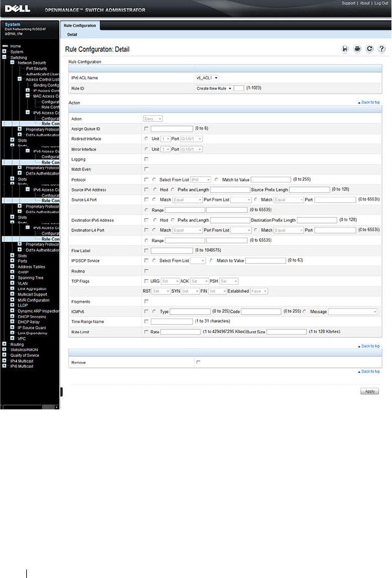Open VPC in the navigation tree
The image size is (392, 578).
point(22,338)
